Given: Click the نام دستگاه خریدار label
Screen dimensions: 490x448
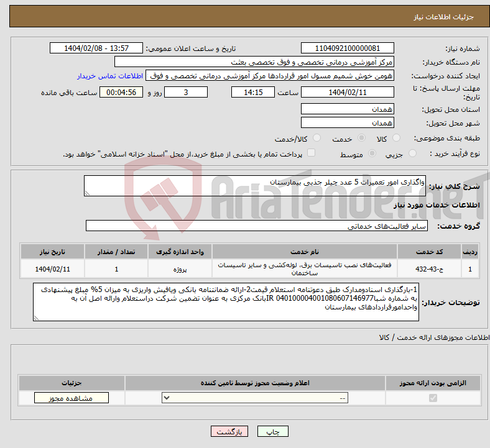Looking at the screenshot, I should point(451,62).
